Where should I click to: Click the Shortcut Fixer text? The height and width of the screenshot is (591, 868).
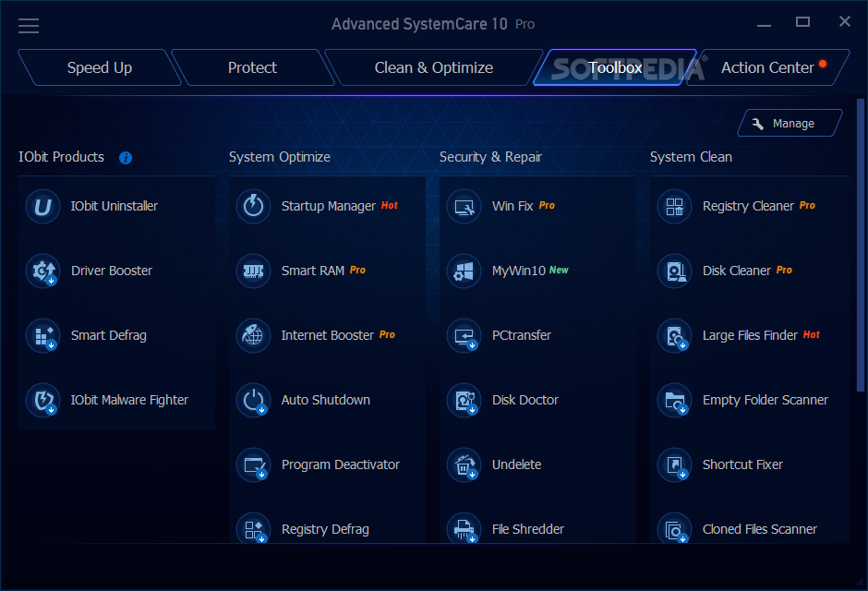pos(742,464)
